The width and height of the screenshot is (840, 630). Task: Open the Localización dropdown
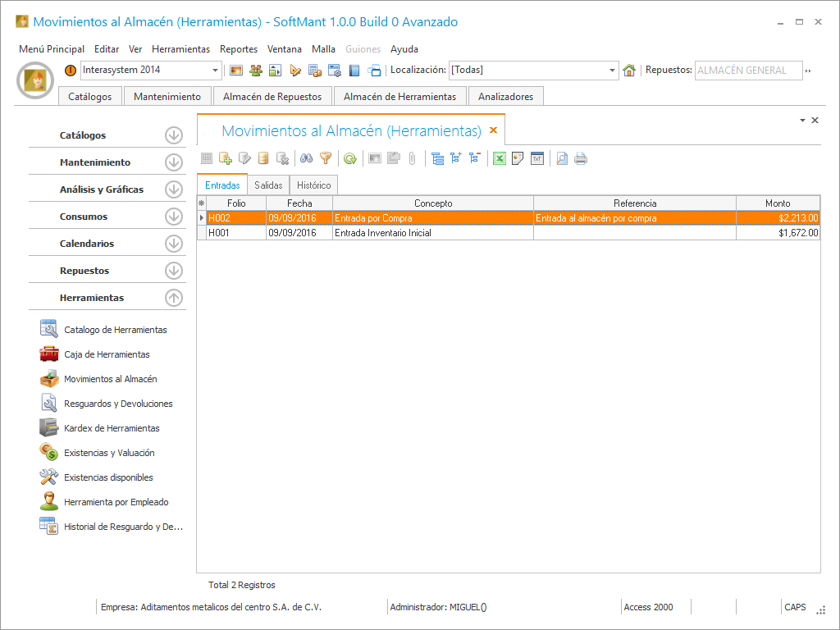[x=613, y=71]
